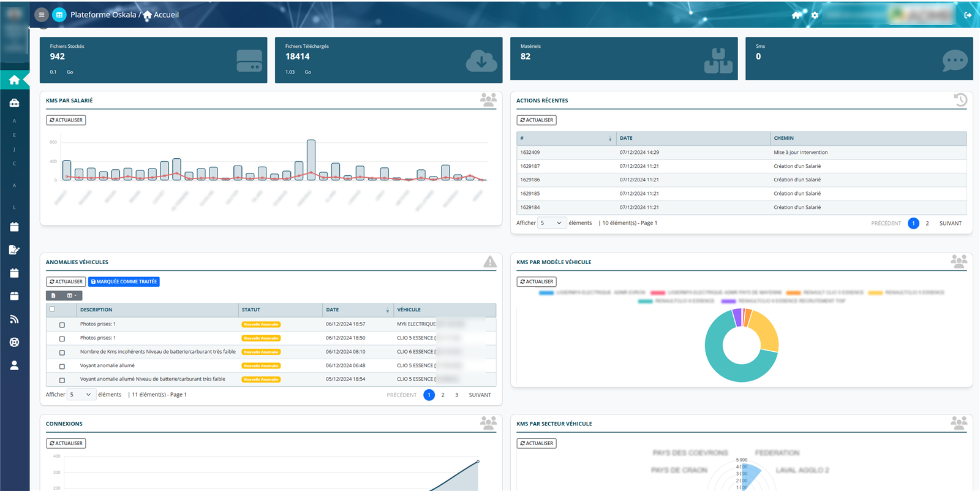980x491 pixels.
Task: Click the Accueil breadcrumb text
Action: coord(167,15)
